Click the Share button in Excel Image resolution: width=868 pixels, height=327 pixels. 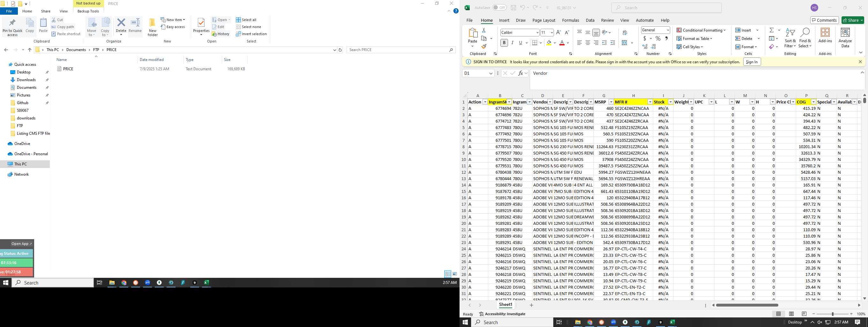tap(852, 20)
